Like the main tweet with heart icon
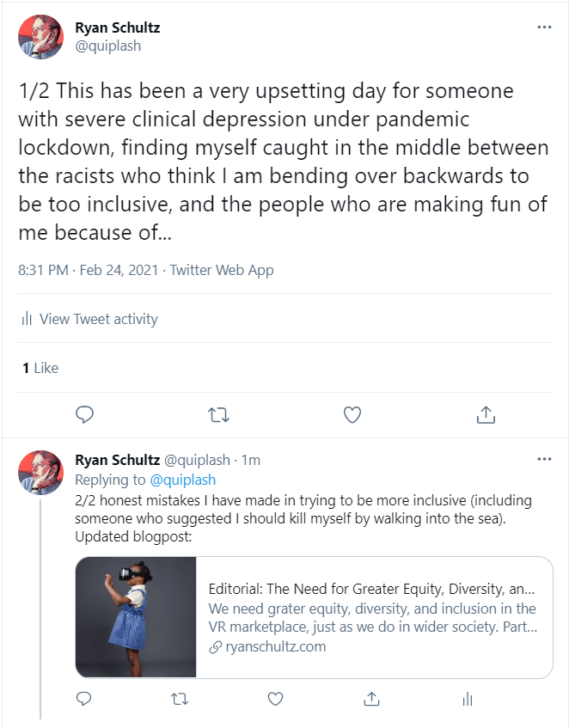 352,414
